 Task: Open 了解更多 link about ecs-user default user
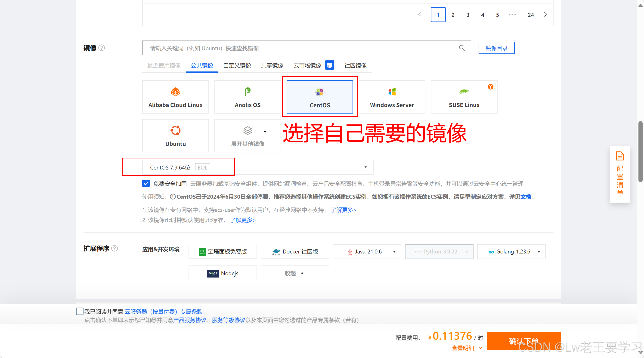click(x=343, y=210)
